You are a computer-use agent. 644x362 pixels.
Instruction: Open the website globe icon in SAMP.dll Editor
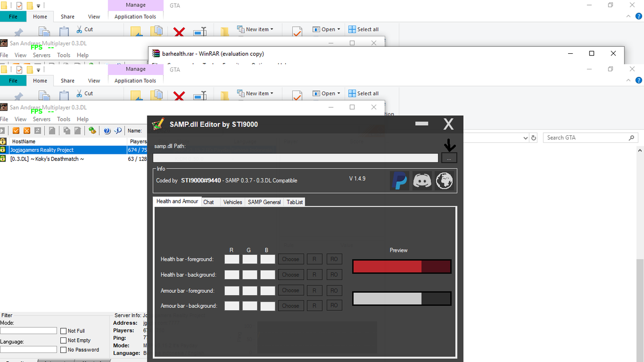point(444,180)
